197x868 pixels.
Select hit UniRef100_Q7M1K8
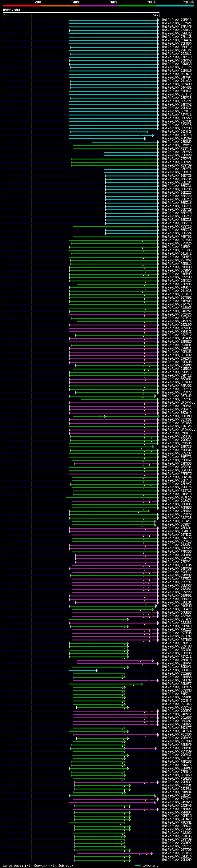(x=177, y=37)
